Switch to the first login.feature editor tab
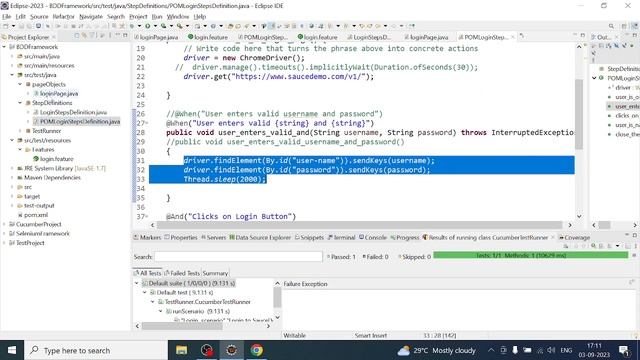The width and height of the screenshot is (640, 360). pos(207,37)
